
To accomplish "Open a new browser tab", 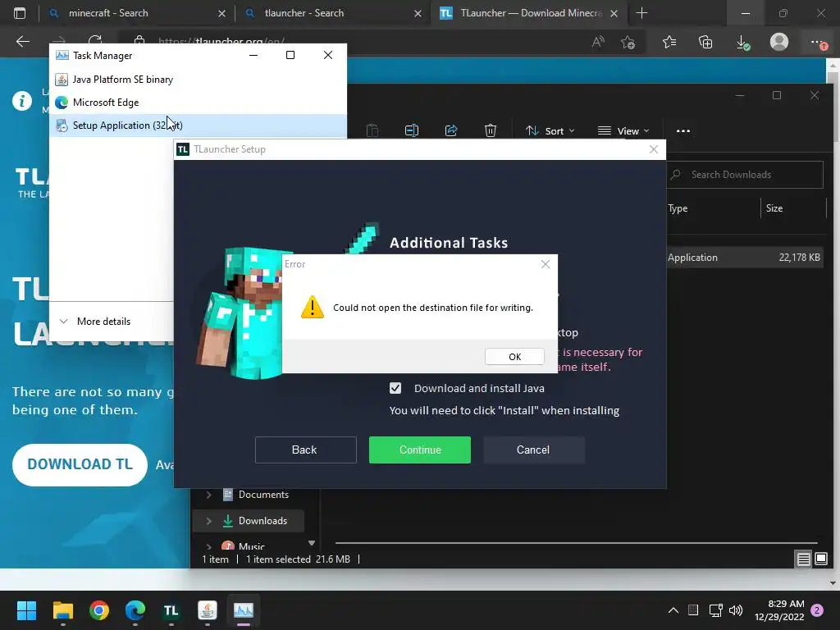I will click(x=641, y=13).
